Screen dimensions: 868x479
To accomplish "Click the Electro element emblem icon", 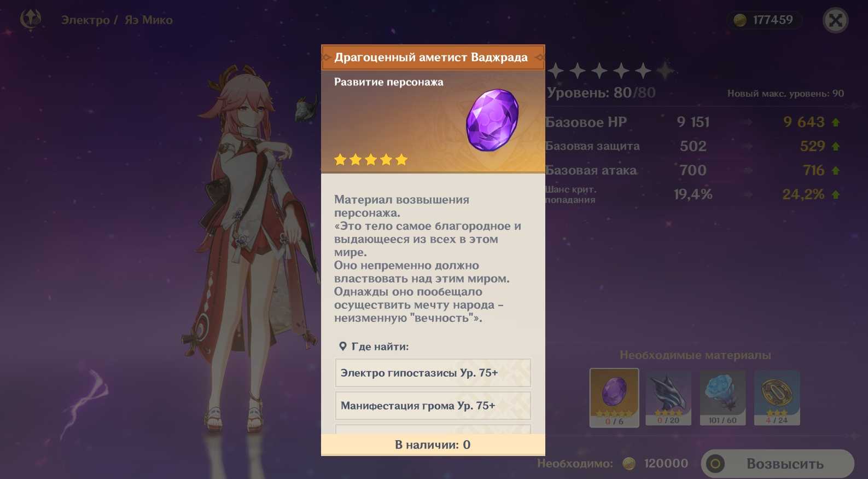I will click(x=31, y=19).
